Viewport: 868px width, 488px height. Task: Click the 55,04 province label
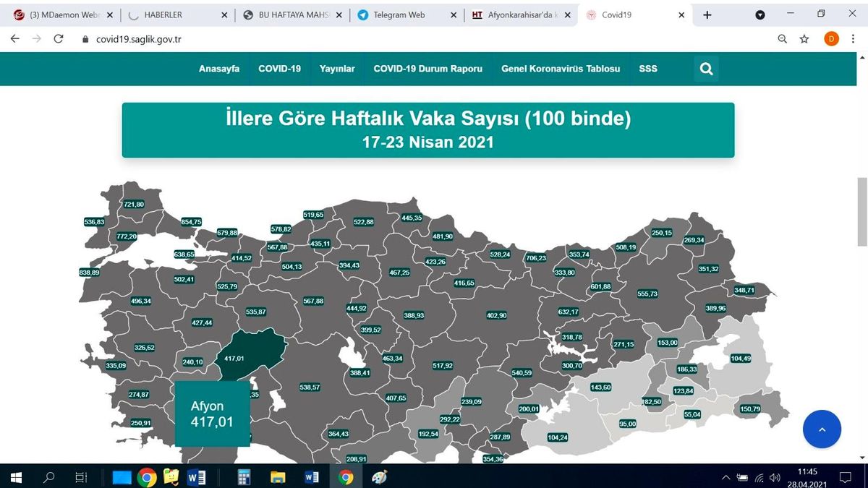[x=692, y=414]
